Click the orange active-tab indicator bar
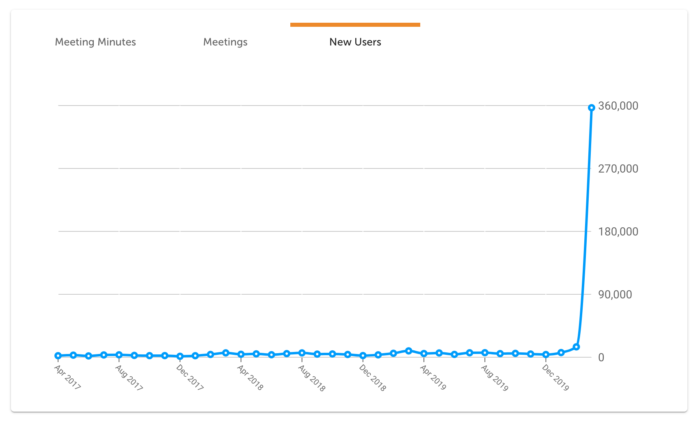Screen dimensions: 700x423 pos(355,24)
